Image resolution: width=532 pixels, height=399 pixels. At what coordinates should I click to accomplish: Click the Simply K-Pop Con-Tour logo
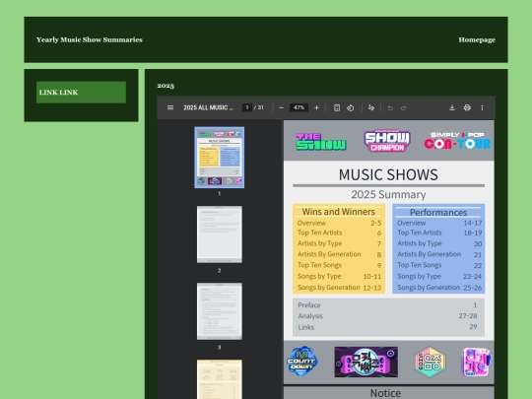click(x=457, y=141)
